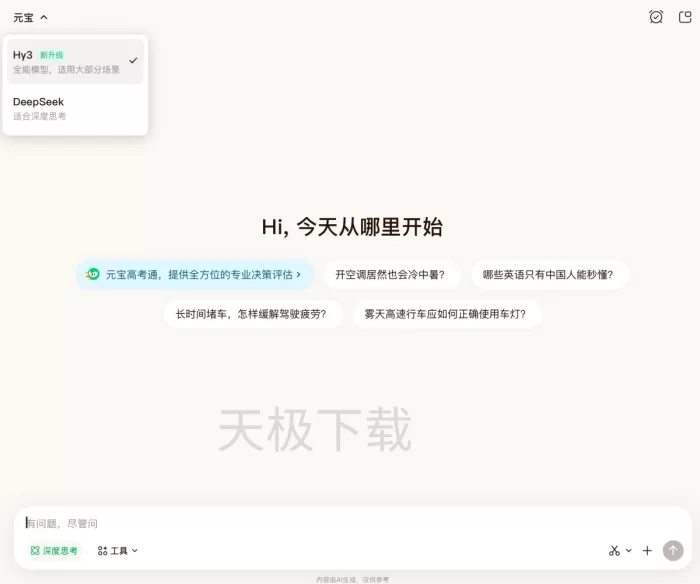Select suggestion 雾天高速行车应如何正确使用车灯?
This screenshot has height=584, width=700.
click(x=446, y=314)
